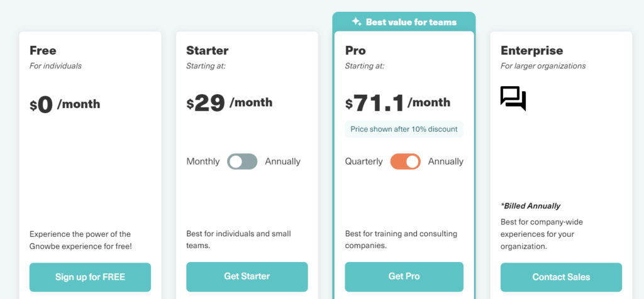
Task: Click the Enterprise plan heading
Action: (532, 51)
